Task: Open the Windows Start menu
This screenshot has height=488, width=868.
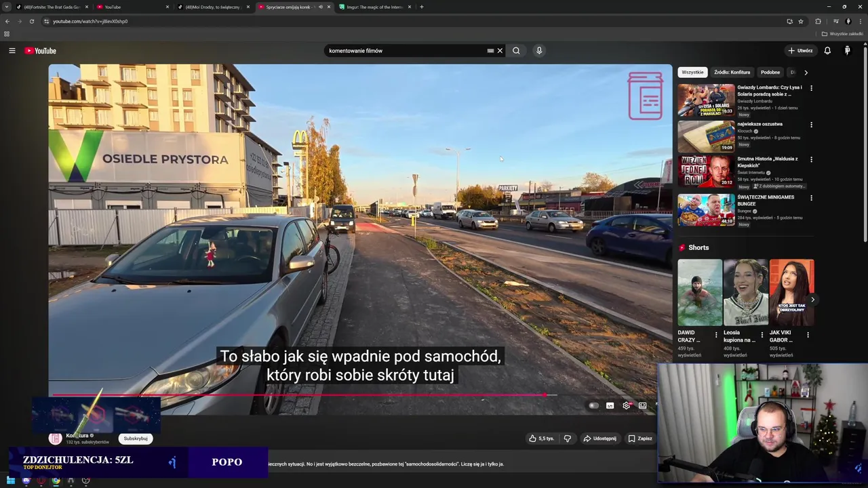Action: [x=11, y=481]
